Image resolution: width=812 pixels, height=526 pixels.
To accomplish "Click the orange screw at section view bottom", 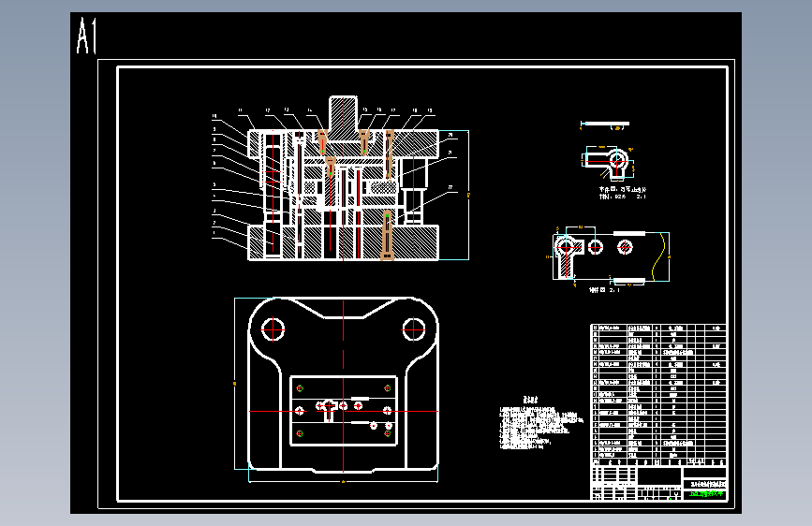I will [388, 235].
